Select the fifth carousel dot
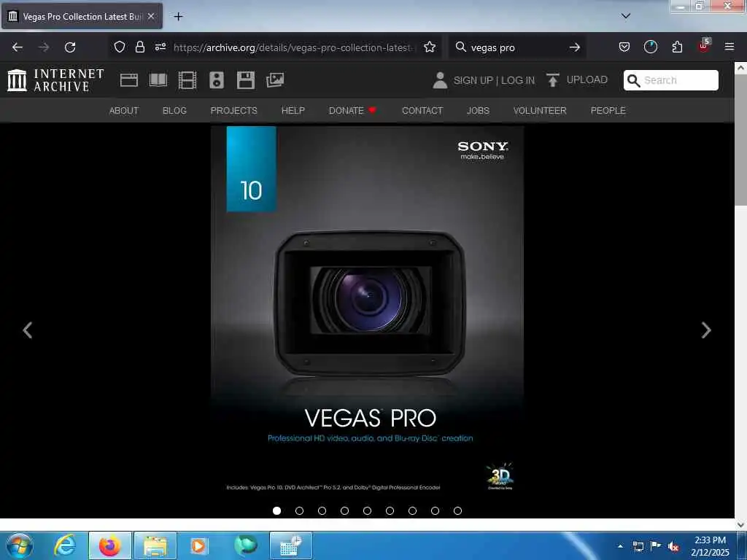747x560 pixels. coord(368,510)
